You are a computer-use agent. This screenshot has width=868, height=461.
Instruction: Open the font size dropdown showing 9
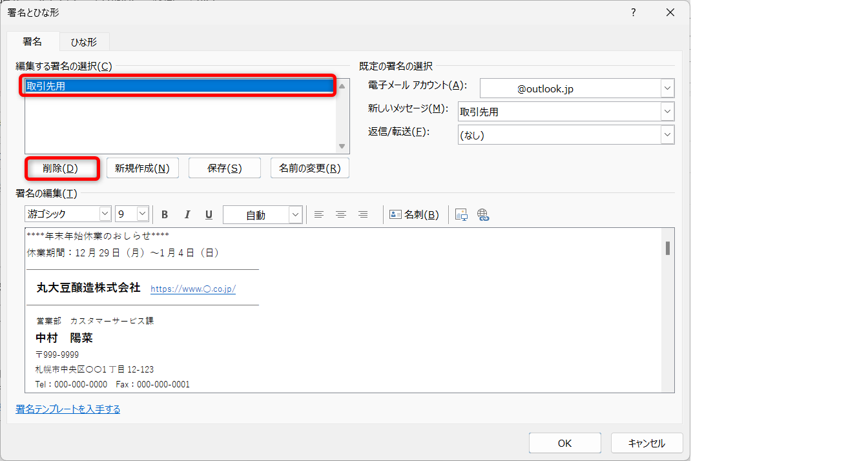(143, 214)
